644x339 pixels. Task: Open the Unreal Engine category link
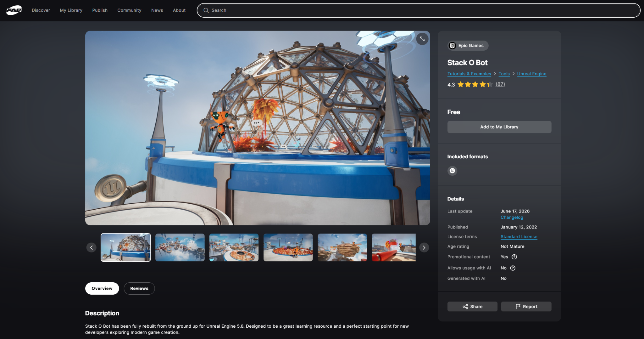click(532, 74)
